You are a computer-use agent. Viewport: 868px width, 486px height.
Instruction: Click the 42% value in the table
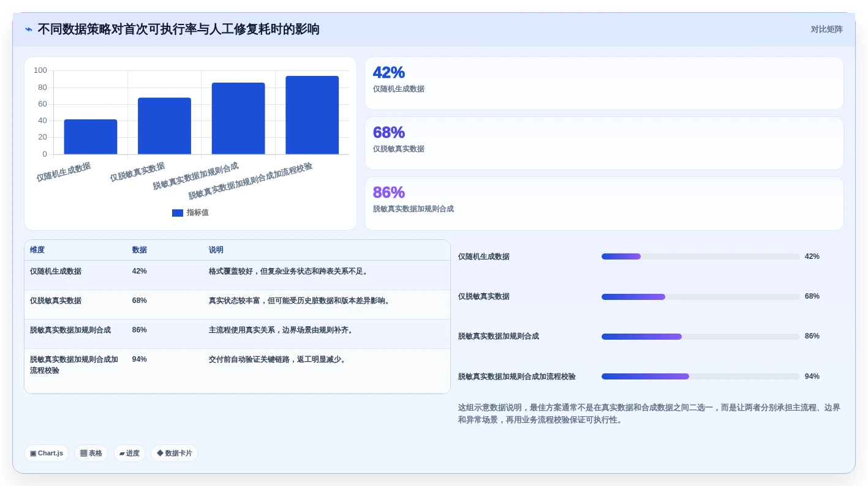tap(140, 271)
